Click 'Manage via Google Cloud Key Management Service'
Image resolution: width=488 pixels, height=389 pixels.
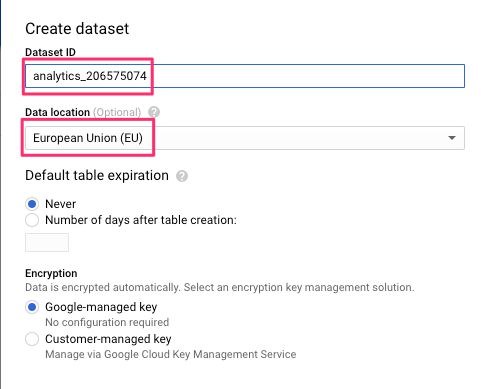pos(171,354)
